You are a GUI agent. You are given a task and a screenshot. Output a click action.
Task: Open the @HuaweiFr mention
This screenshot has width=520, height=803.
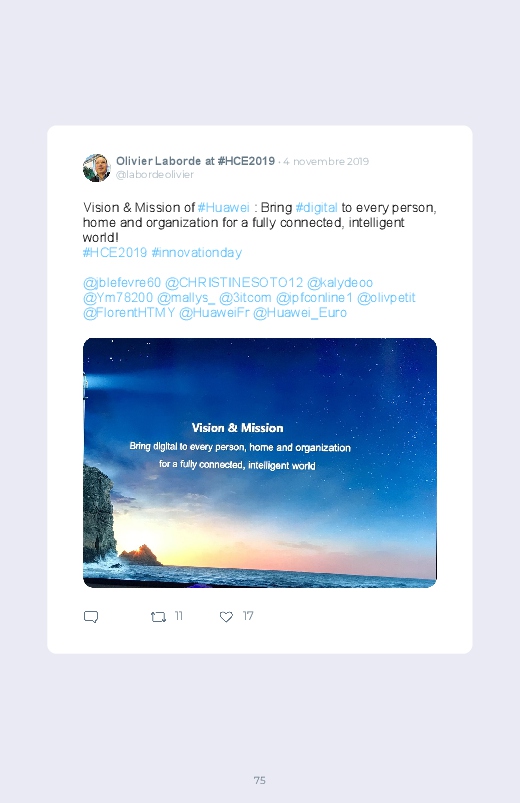tap(214, 312)
